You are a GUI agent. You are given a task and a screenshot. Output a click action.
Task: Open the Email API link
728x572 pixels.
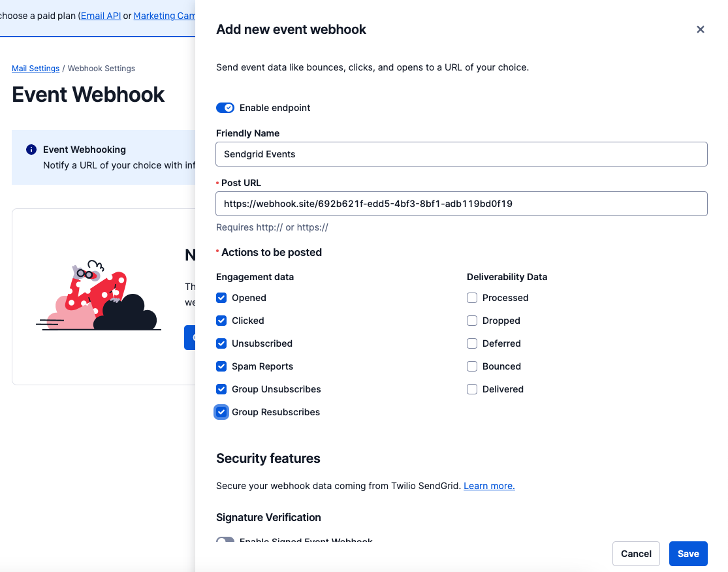pyautogui.click(x=100, y=15)
